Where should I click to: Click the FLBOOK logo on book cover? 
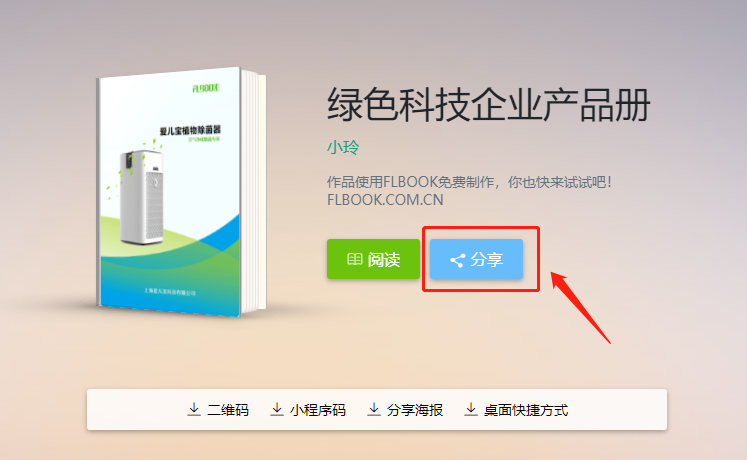(x=206, y=88)
